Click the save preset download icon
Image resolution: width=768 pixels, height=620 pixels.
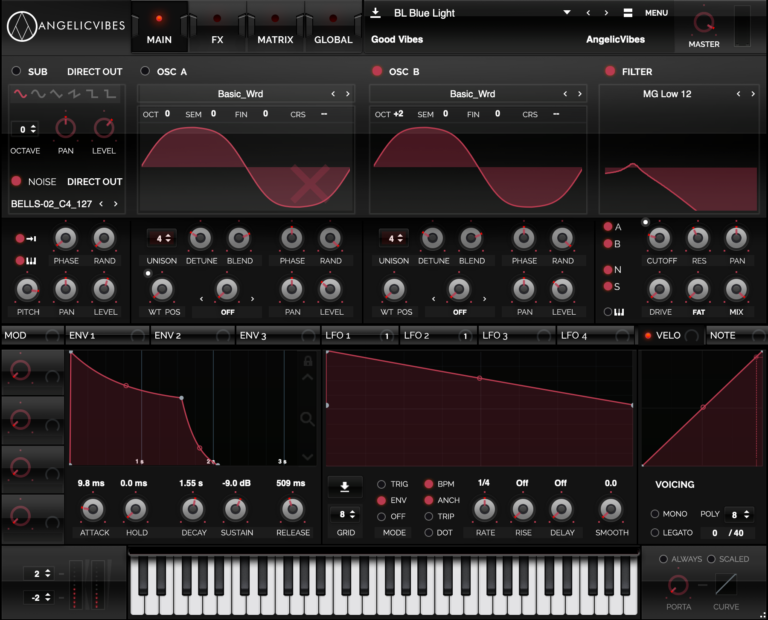pos(375,13)
